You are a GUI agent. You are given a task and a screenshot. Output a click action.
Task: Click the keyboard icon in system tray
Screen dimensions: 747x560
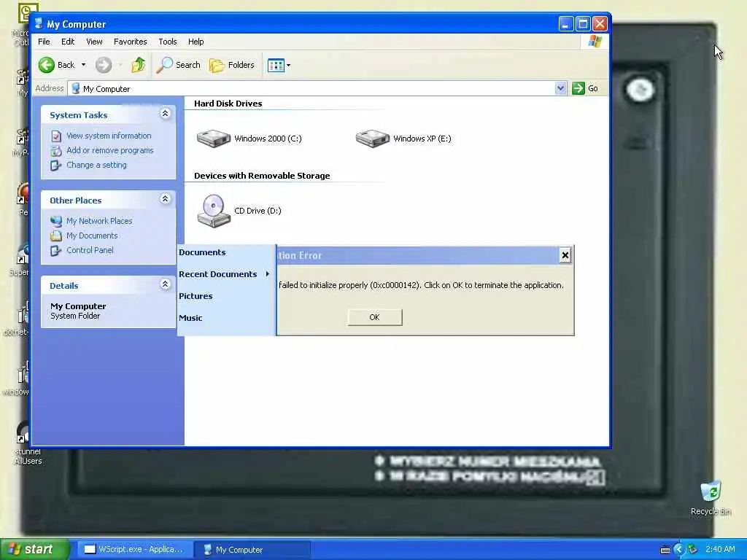click(665, 550)
